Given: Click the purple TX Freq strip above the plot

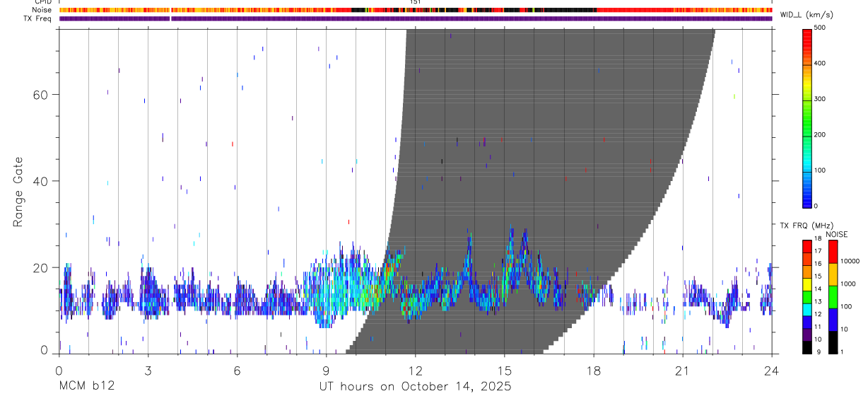Looking at the screenshot, I should point(416,18).
